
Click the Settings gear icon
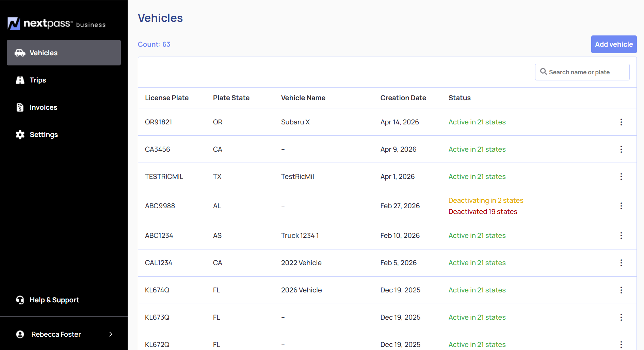click(20, 135)
